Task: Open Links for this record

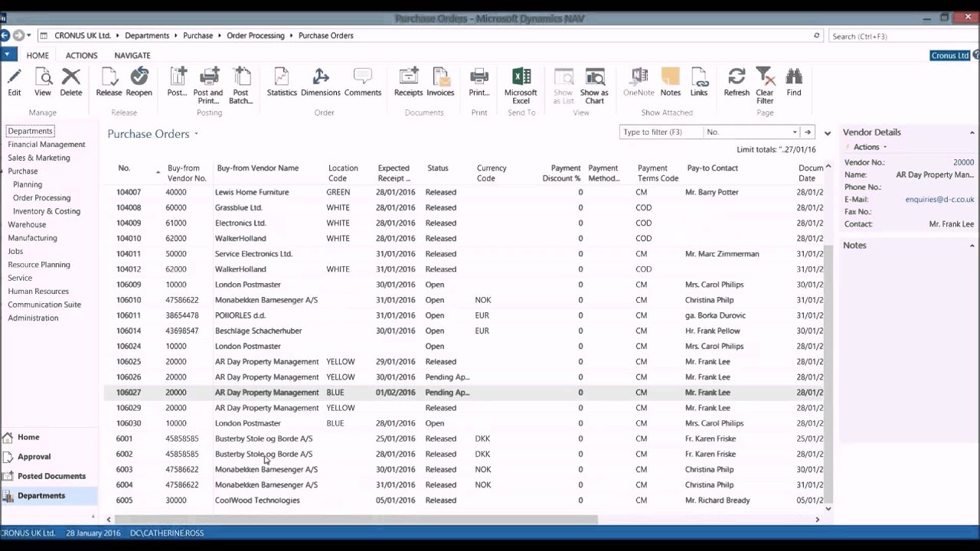Action: coord(699,82)
